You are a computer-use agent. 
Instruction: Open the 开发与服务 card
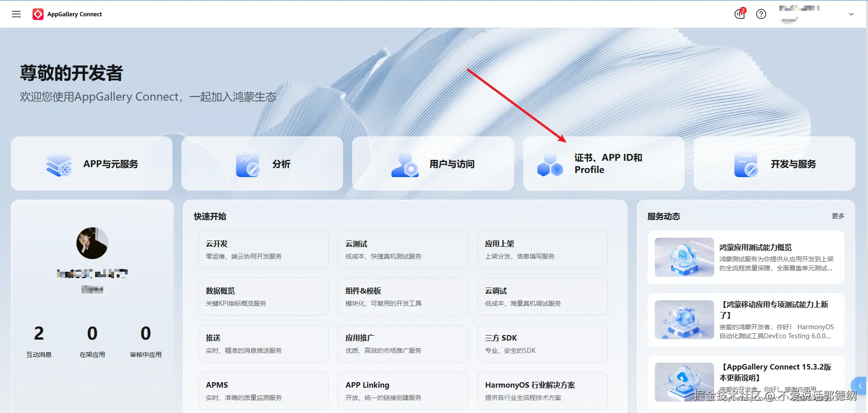tap(774, 163)
